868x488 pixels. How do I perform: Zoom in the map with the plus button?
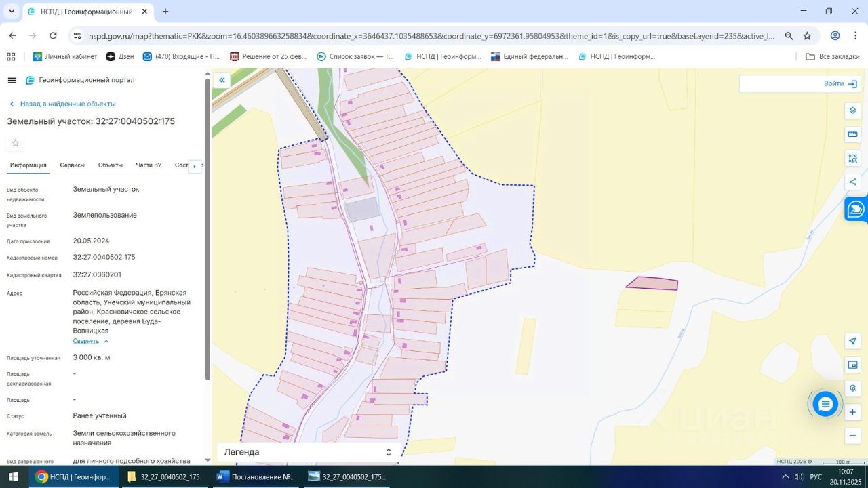pyautogui.click(x=853, y=412)
